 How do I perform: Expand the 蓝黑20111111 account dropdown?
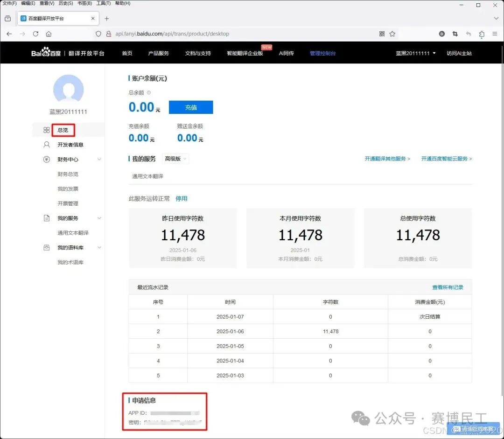pos(415,53)
